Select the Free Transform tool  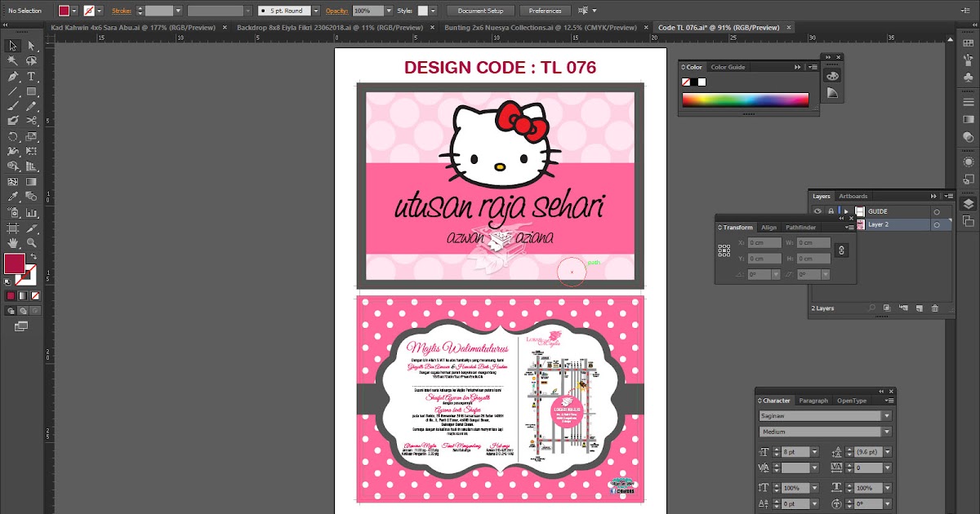(32, 151)
